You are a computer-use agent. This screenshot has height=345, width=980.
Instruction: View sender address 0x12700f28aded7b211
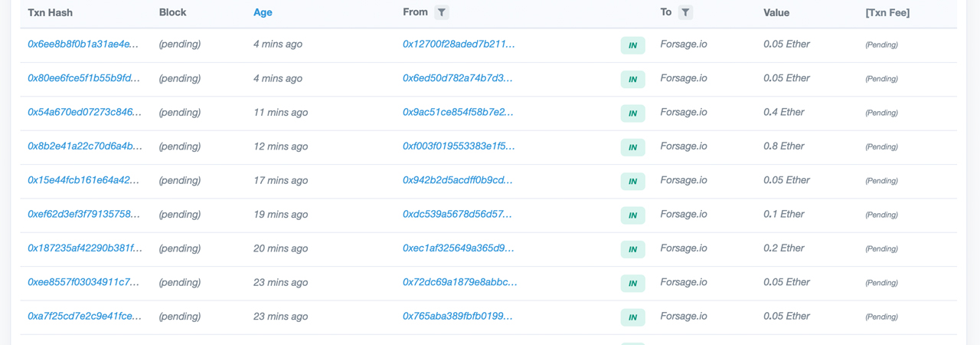point(459,44)
